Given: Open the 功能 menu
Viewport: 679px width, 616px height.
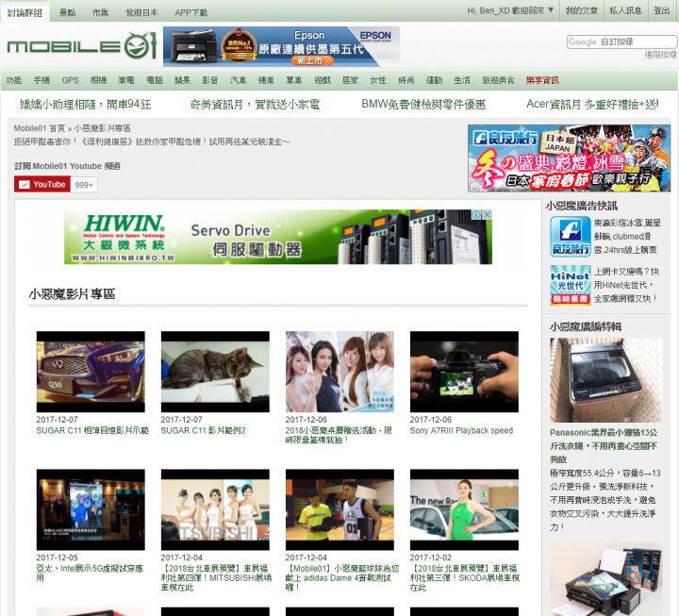Looking at the screenshot, I should [x=14, y=80].
